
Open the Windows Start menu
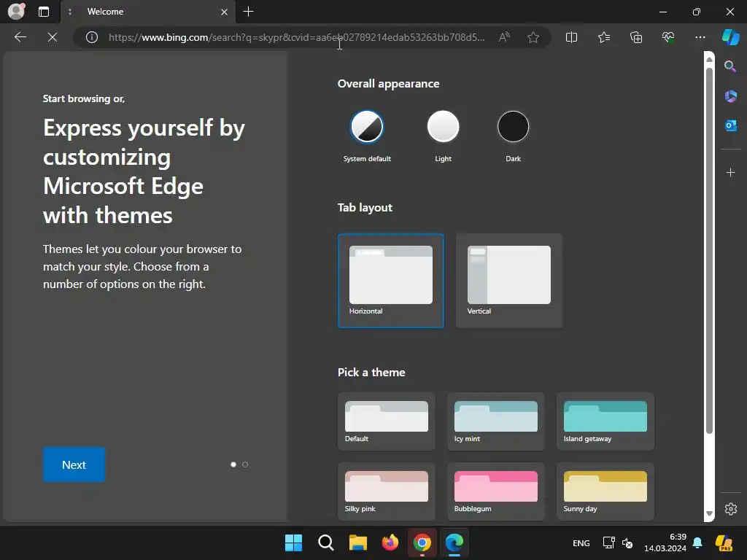(293, 542)
